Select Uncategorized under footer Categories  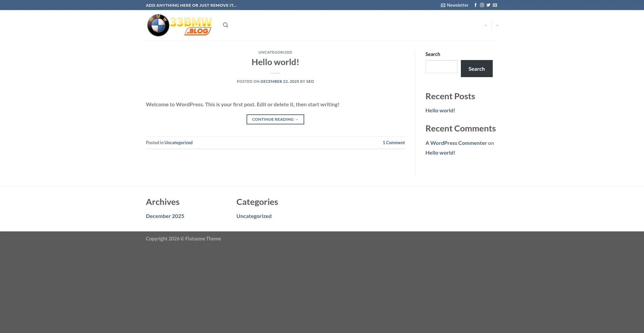click(x=254, y=216)
